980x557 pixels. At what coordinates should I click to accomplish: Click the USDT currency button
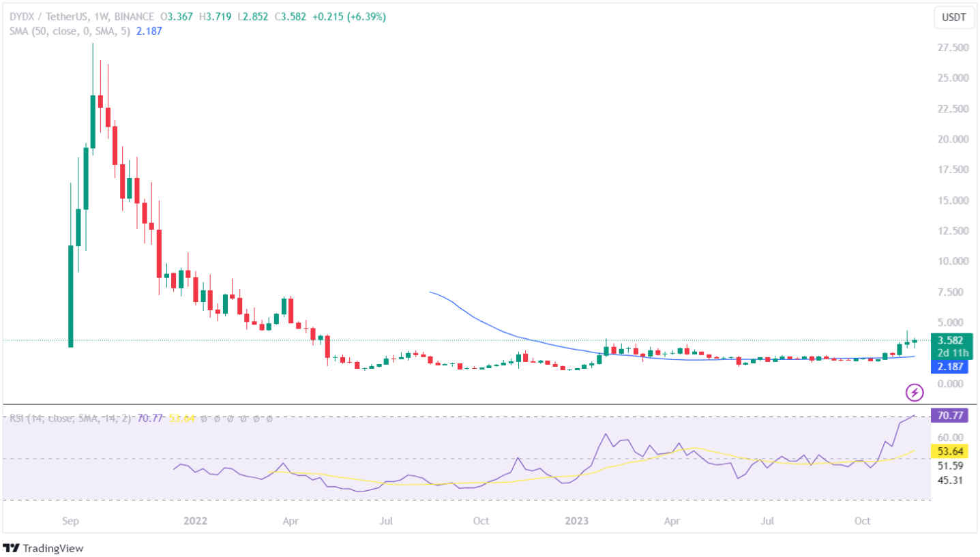pos(953,18)
